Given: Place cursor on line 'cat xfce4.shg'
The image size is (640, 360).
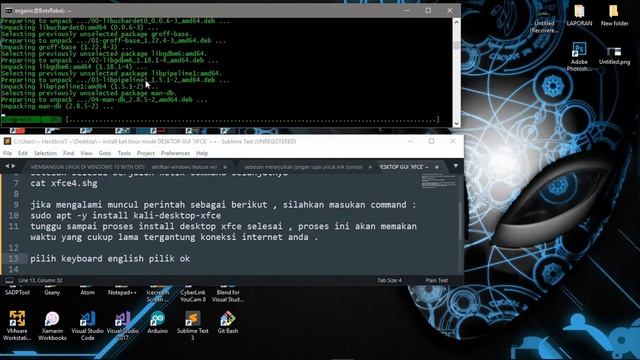Looking at the screenshot, I should (x=64, y=183).
